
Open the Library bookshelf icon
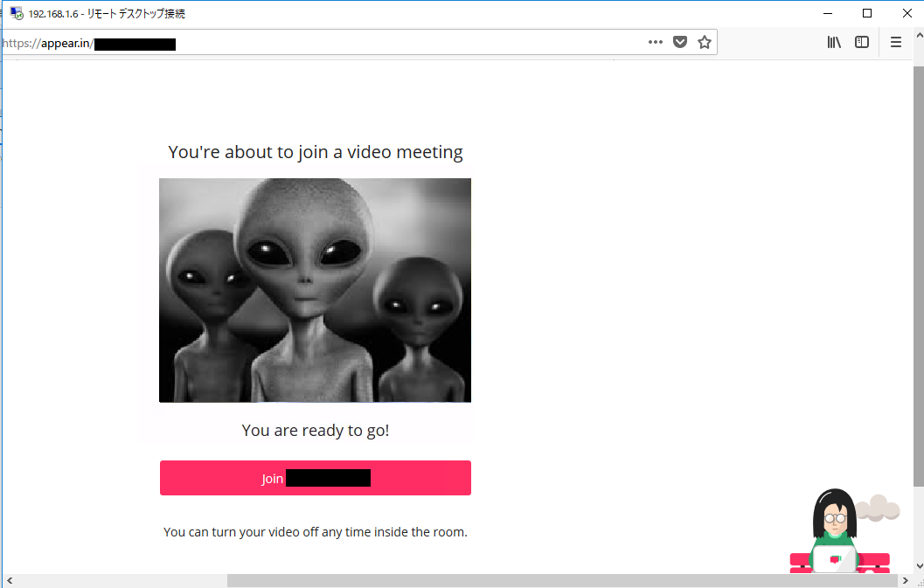[x=834, y=42]
